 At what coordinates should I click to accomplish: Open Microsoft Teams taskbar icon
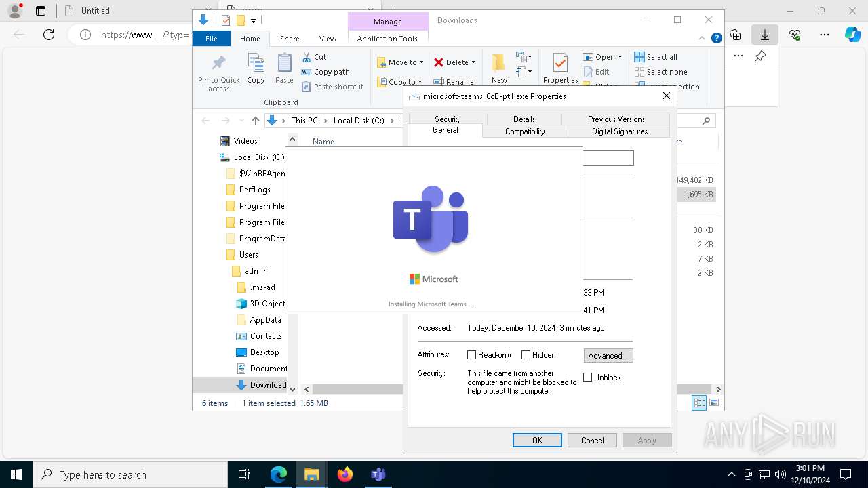point(378,474)
